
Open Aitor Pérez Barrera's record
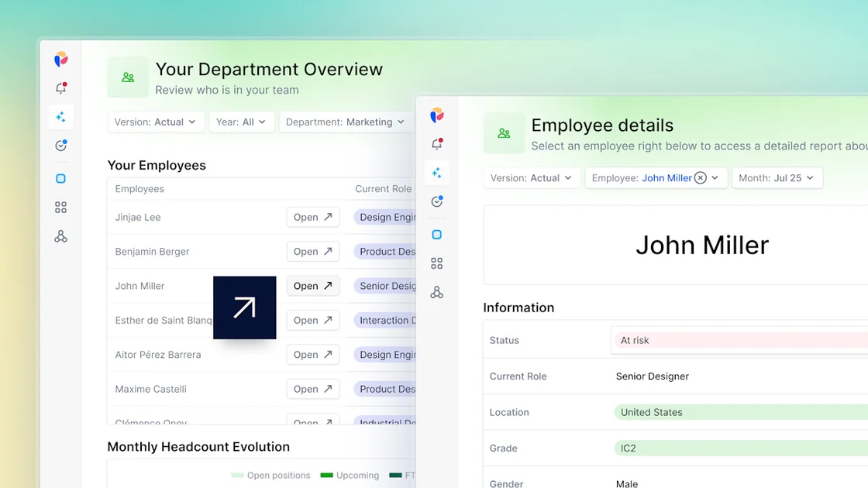[x=313, y=354]
